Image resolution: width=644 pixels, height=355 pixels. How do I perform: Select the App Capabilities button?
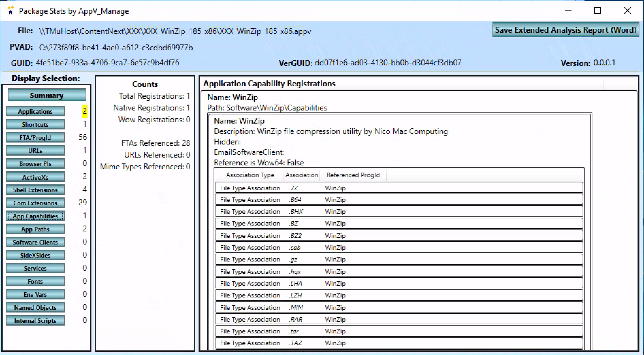pos(35,216)
